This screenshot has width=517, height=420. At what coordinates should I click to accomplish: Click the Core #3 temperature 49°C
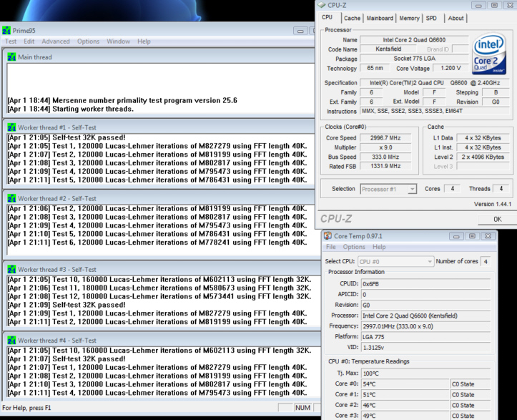tap(405, 416)
